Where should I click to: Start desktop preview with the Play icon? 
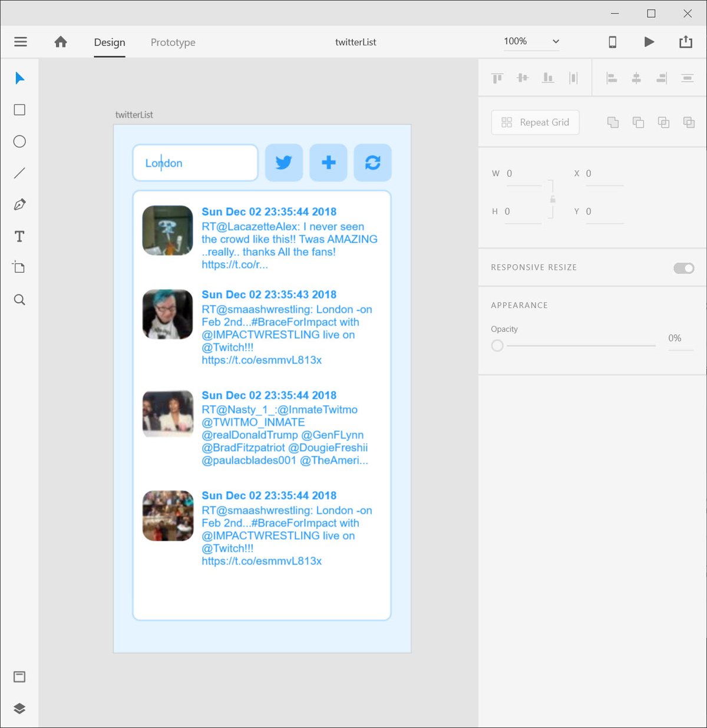[649, 42]
